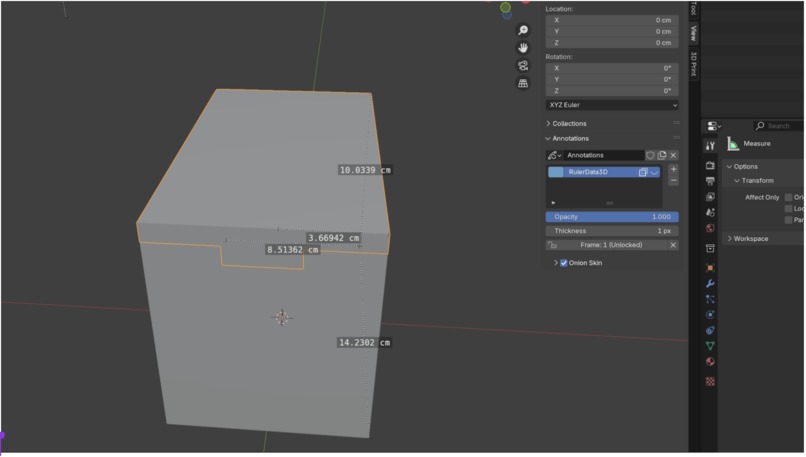Enable Affect Only Origins checkbox

tap(789, 197)
